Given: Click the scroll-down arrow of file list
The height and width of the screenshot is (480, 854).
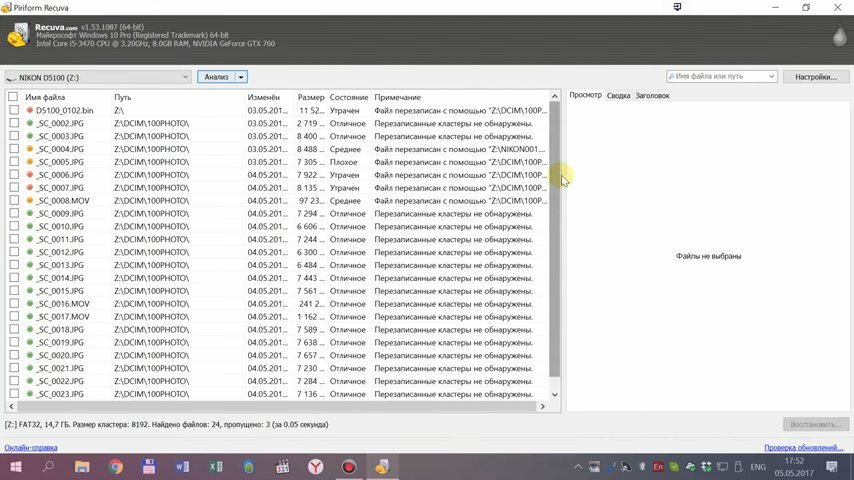Looking at the screenshot, I should 554,394.
